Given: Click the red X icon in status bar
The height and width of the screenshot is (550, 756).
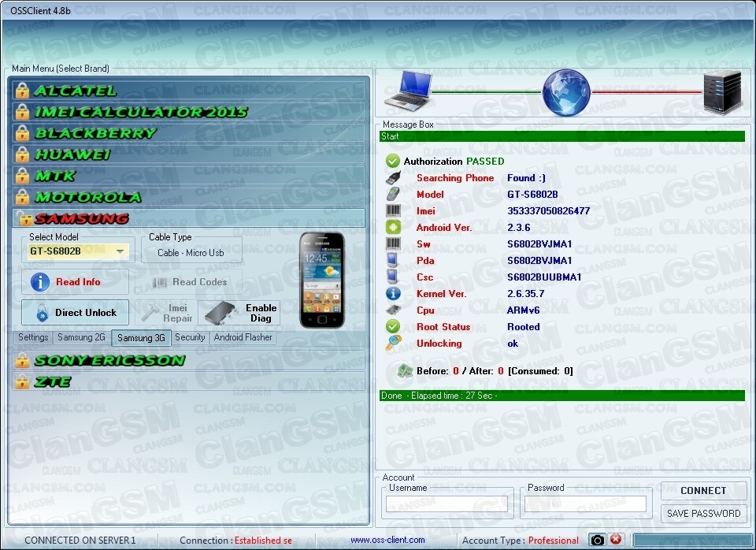Looking at the screenshot, I should pos(616,540).
